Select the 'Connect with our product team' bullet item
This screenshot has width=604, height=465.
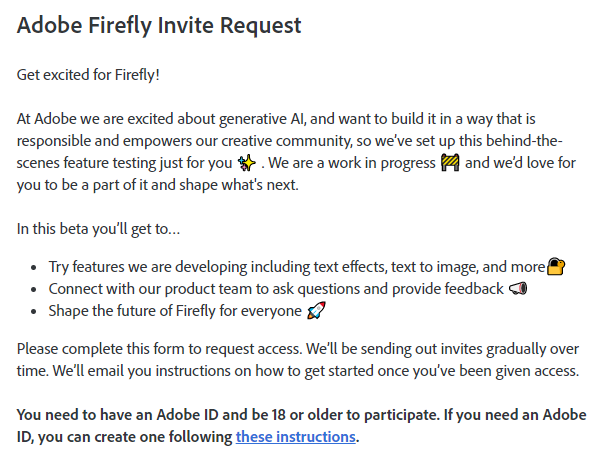coord(288,289)
